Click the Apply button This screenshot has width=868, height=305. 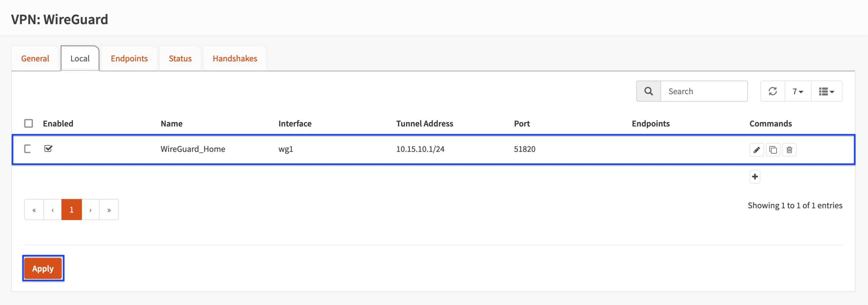[43, 268]
